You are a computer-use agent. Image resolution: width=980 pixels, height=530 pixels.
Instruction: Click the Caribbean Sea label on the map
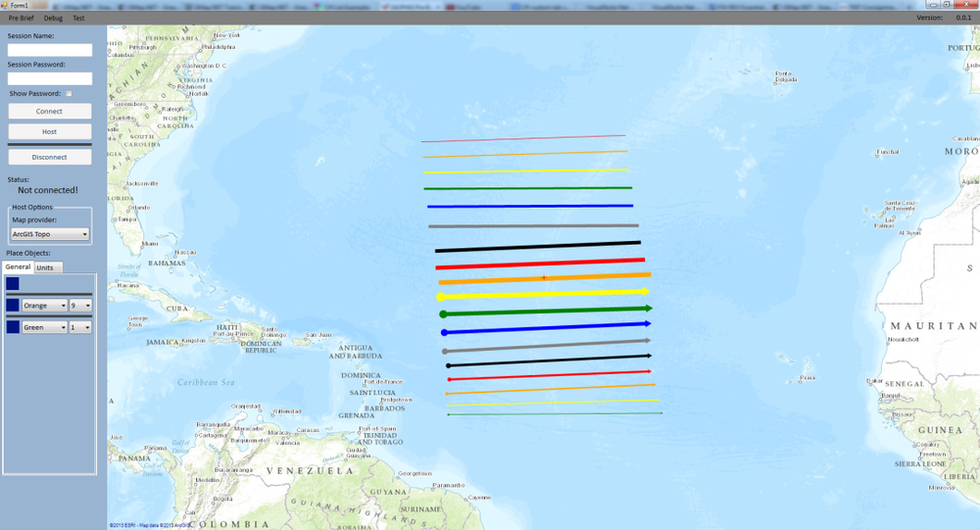(x=206, y=382)
